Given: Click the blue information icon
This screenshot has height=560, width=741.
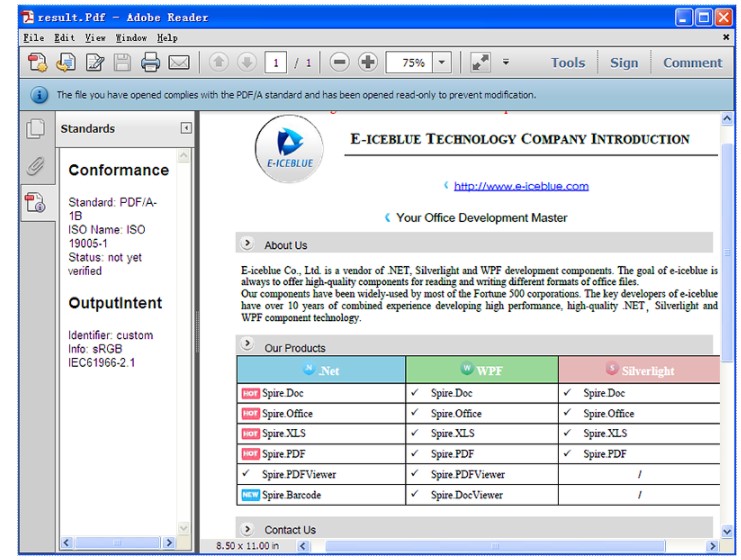Looking at the screenshot, I should [x=39, y=95].
